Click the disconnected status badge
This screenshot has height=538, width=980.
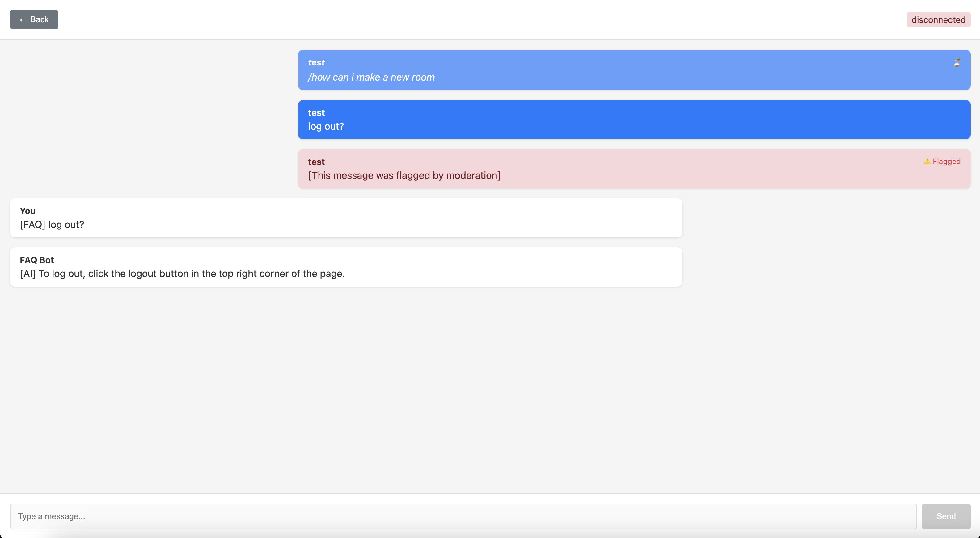[938, 20]
